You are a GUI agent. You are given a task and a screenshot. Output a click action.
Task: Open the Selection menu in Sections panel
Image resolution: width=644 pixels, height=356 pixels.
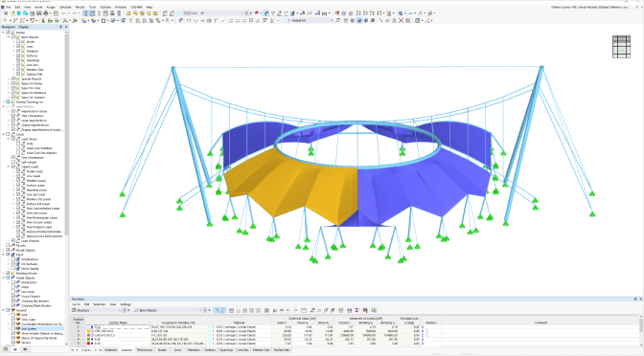point(100,304)
